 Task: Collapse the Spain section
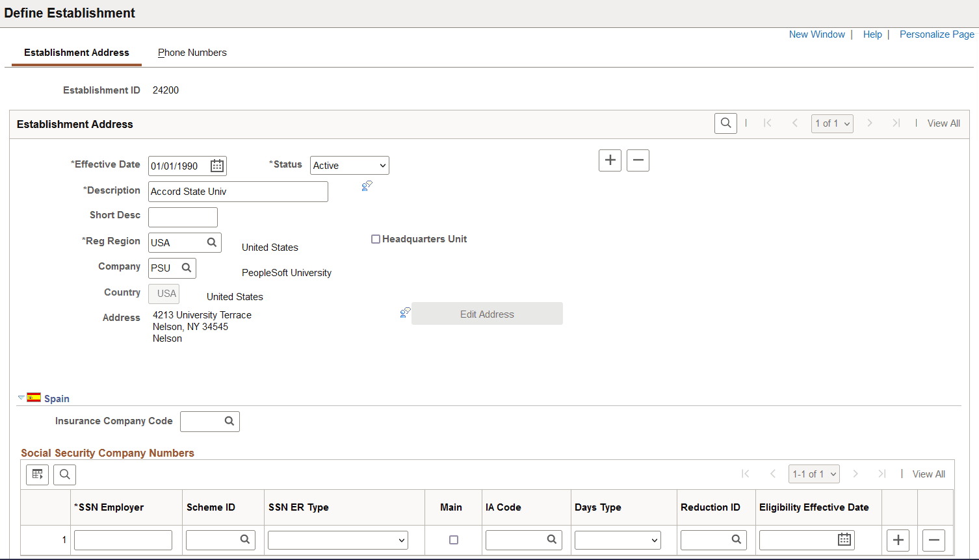point(21,398)
